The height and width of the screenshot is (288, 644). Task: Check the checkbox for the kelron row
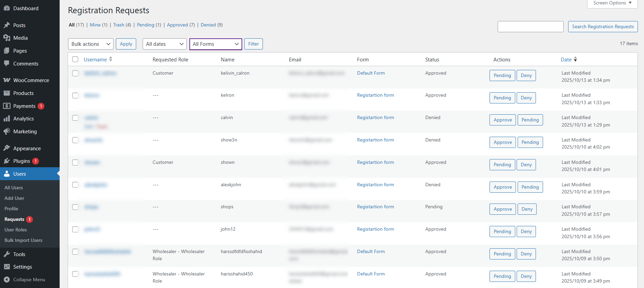click(x=75, y=96)
